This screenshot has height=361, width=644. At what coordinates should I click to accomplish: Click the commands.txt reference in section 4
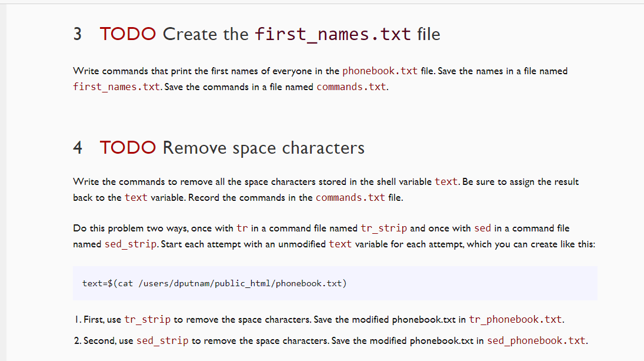point(351,197)
